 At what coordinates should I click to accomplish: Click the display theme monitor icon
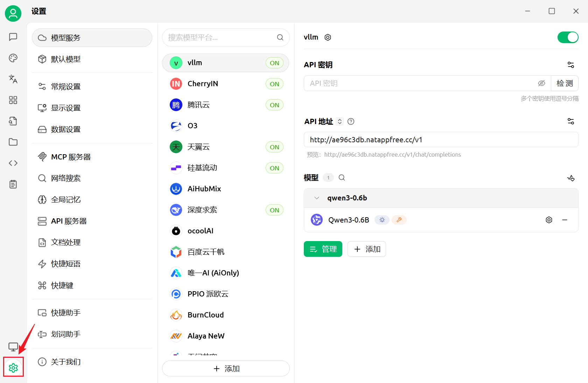[13, 347]
